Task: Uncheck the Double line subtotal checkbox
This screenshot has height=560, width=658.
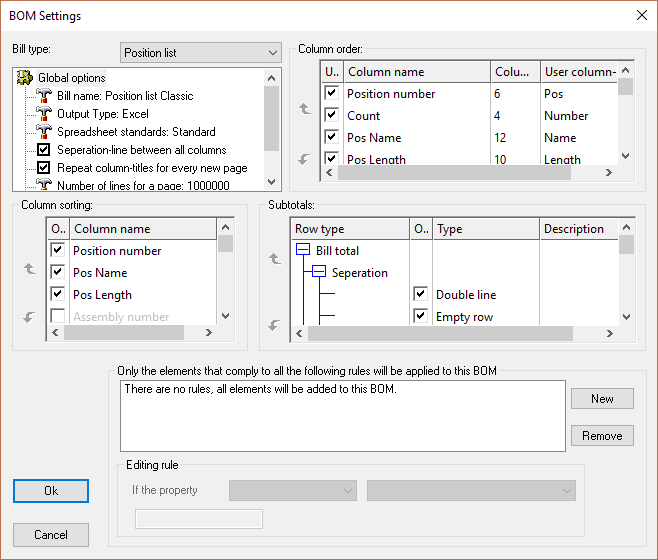Action: pos(420,295)
